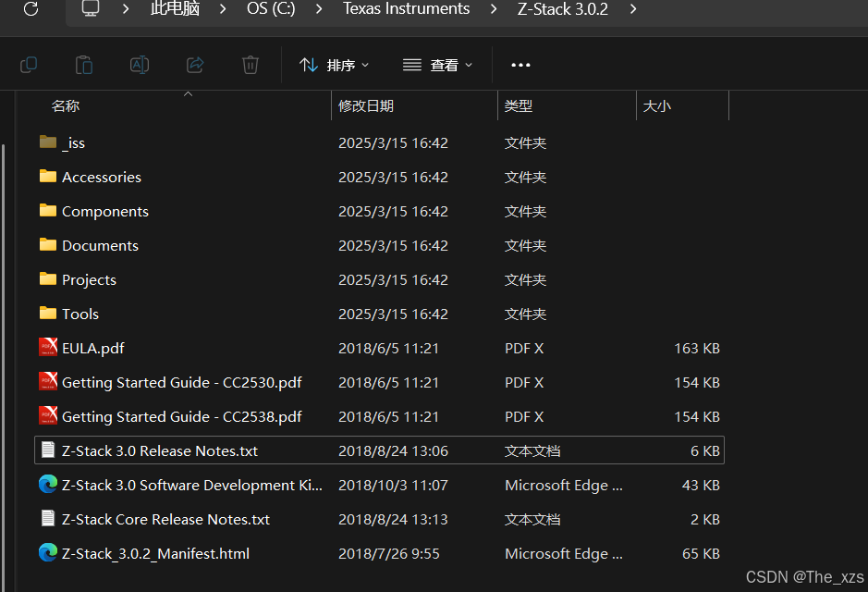The height and width of the screenshot is (592, 868).
Task: Click the computer monitor icon in breadcrumb
Action: click(x=91, y=8)
